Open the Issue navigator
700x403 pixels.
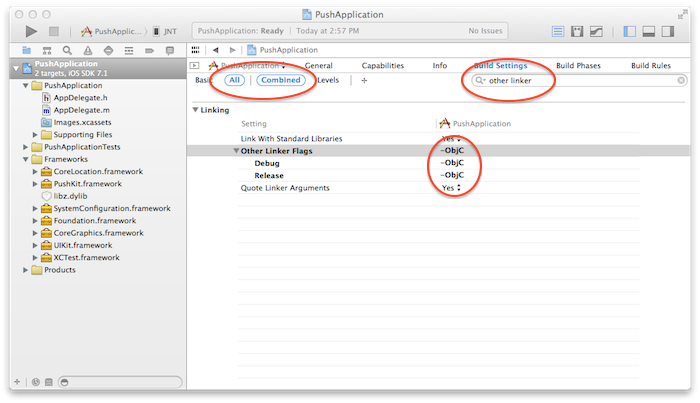pyautogui.click(x=88, y=50)
